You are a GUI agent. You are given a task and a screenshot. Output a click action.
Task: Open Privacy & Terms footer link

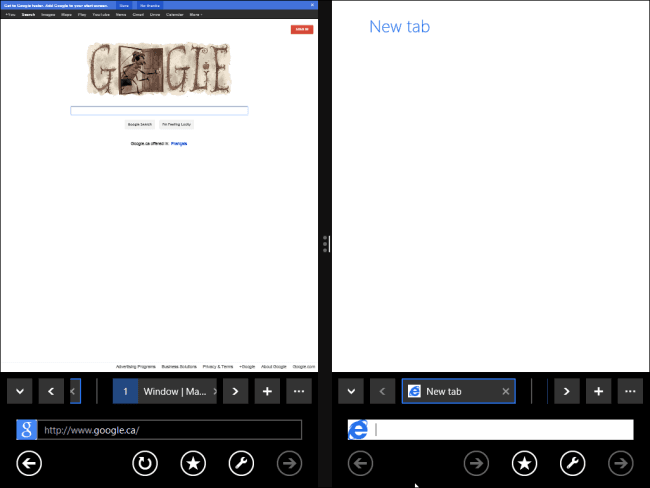218,367
